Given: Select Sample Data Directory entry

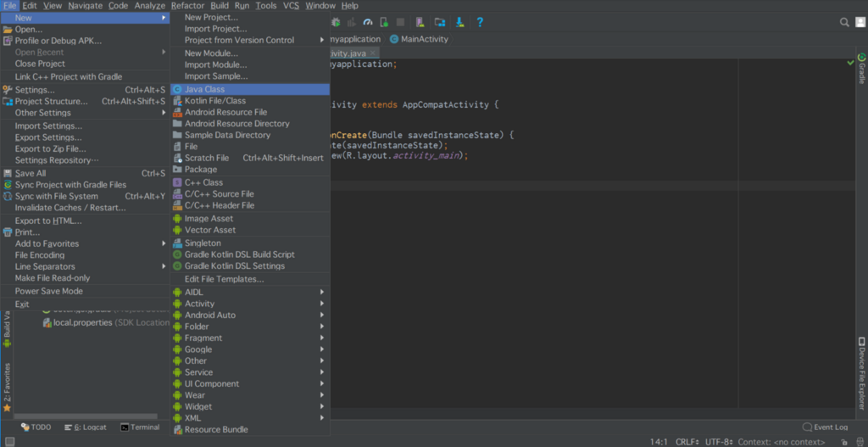Looking at the screenshot, I should click(x=250, y=135).
